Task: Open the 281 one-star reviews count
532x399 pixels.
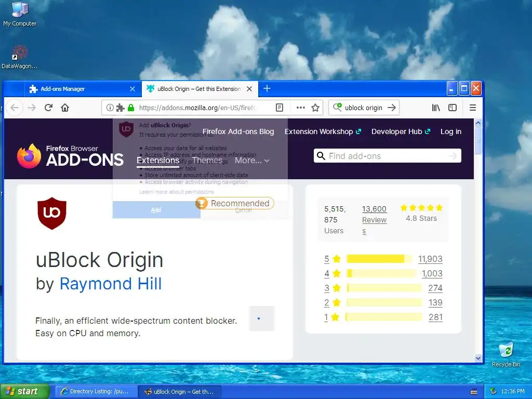Action: (x=436, y=317)
